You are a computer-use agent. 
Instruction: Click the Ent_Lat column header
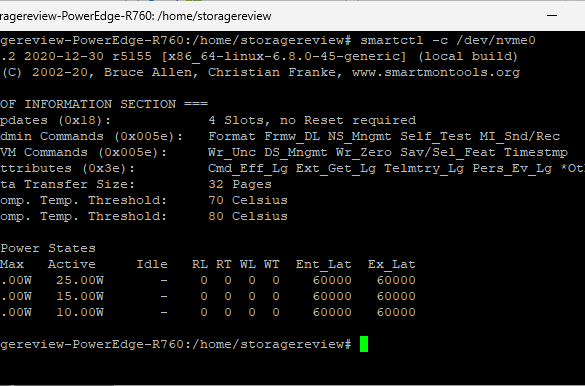[323, 264]
